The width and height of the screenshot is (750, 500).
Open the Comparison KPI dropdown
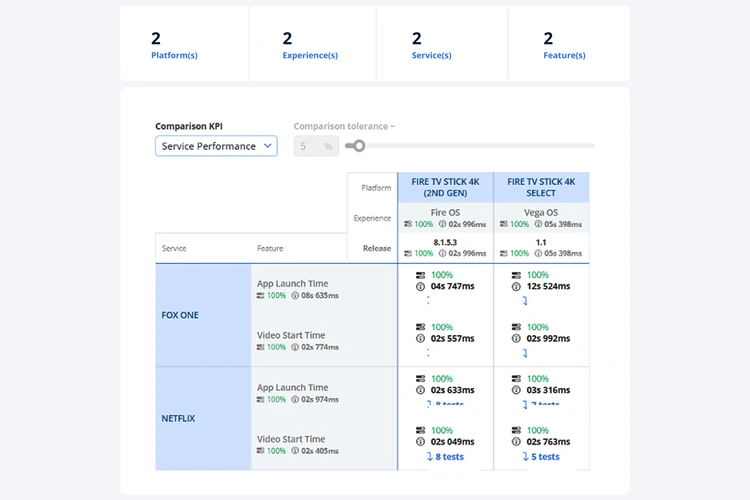[216, 146]
